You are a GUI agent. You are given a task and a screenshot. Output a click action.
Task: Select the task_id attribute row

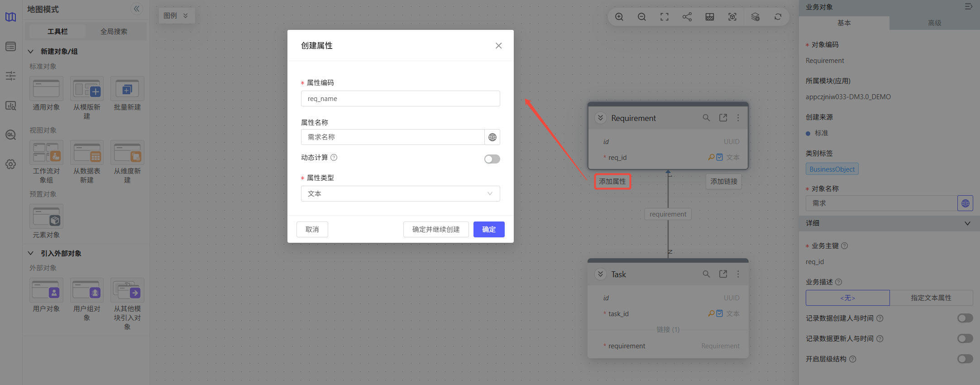(668, 313)
